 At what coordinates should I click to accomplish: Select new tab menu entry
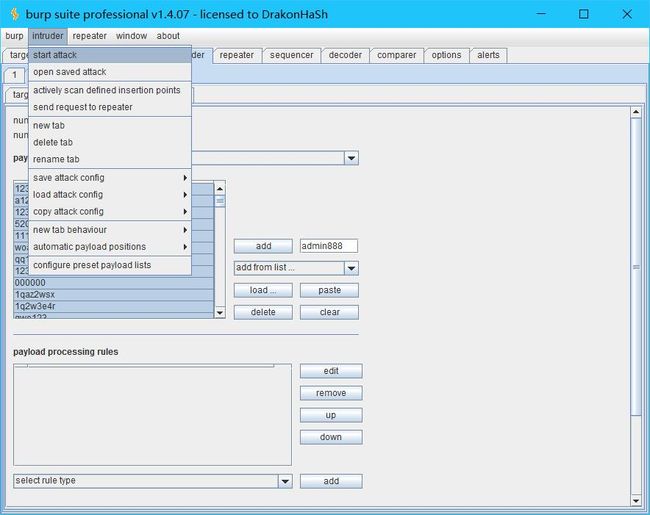point(110,125)
